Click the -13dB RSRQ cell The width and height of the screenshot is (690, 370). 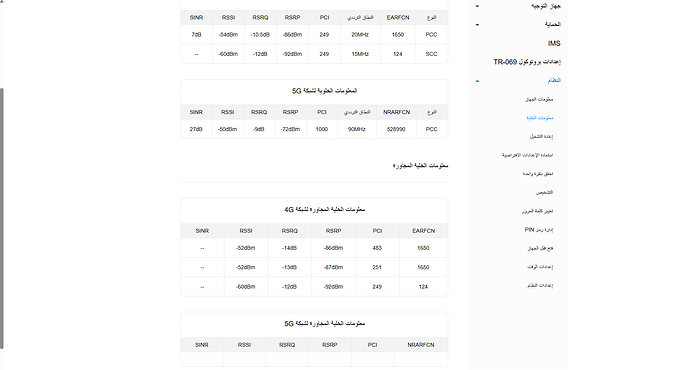coord(290,267)
